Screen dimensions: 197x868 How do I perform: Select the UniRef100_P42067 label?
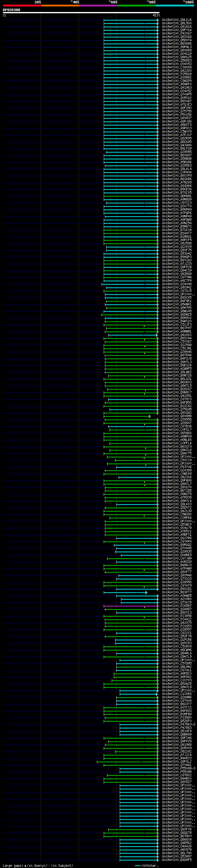[x=176, y=33]
